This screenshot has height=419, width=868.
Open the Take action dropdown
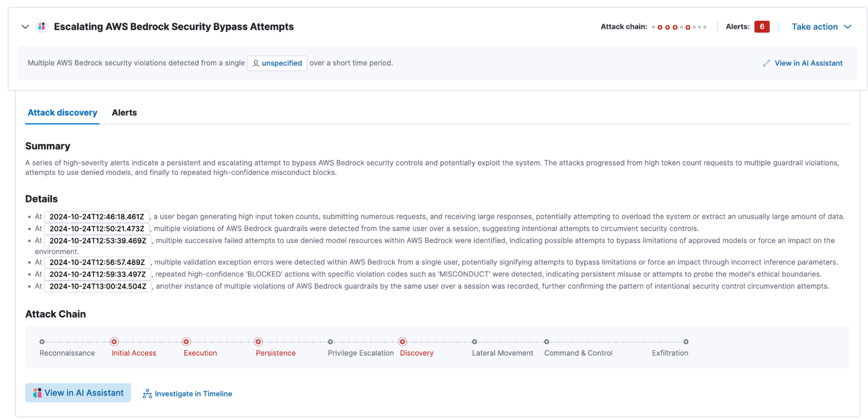821,27
